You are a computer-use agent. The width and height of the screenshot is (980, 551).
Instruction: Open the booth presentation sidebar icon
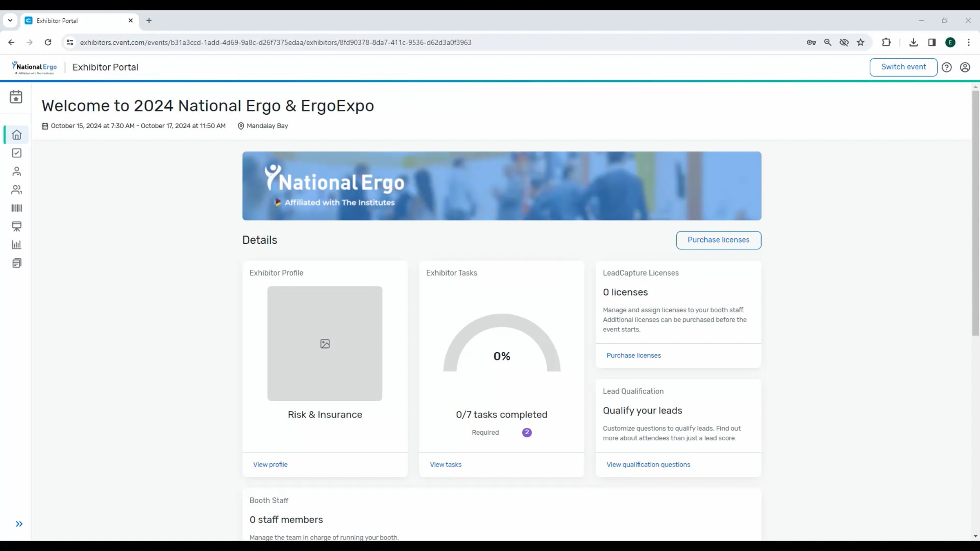pos(17,227)
